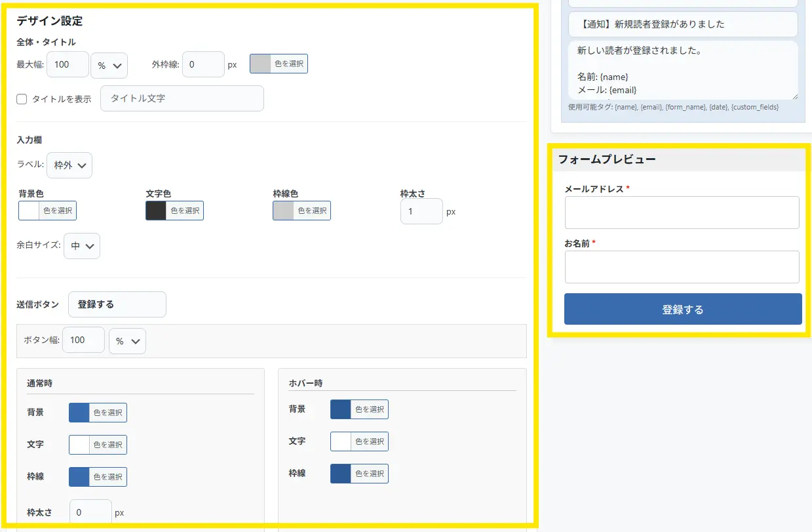Open the ボタン幅 unit dropdown
This screenshot has height=532, width=812.
pyautogui.click(x=127, y=341)
